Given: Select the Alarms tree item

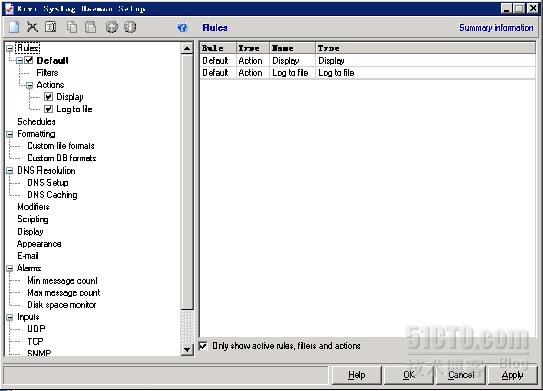Looking at the screenshot, I should coord(29,268).
